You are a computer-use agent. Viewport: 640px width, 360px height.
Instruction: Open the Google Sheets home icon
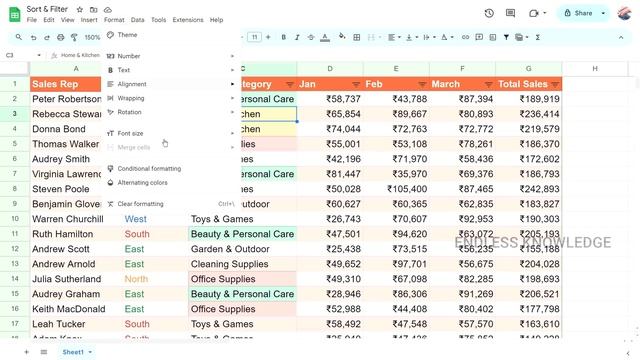[15, 15]
